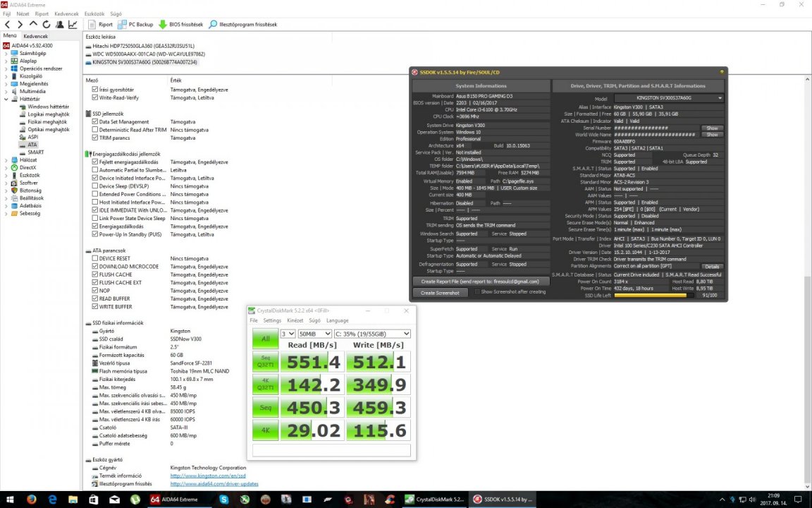Collapse the Háttértár tree node
The width and height of the screenshot is (812, 508).
coord(6,99)
